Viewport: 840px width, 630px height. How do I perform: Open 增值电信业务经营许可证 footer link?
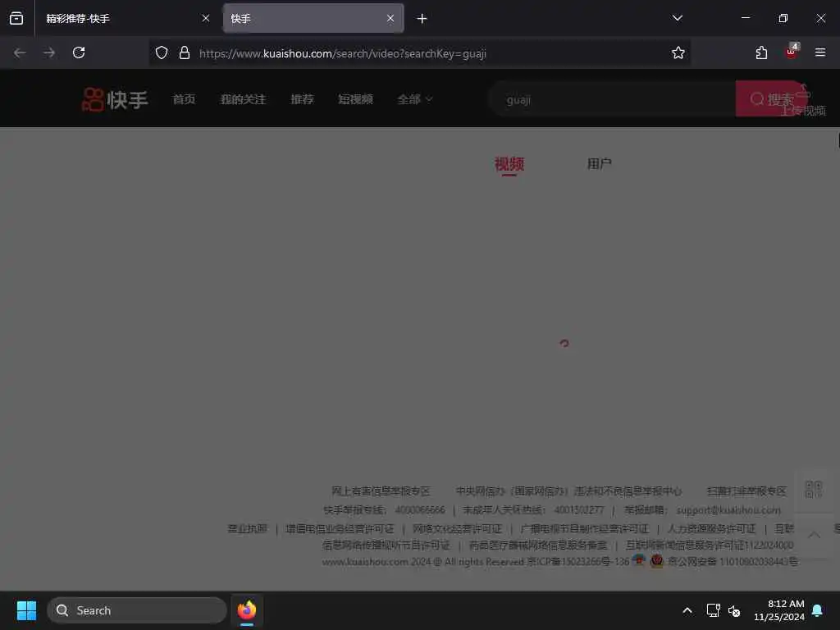[340, 529]
